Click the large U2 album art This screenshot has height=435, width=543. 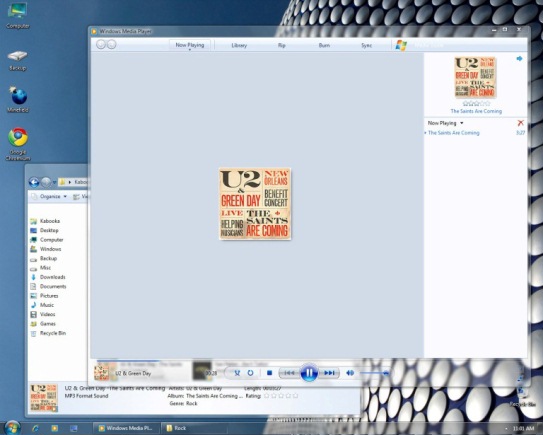click(255, 204)
